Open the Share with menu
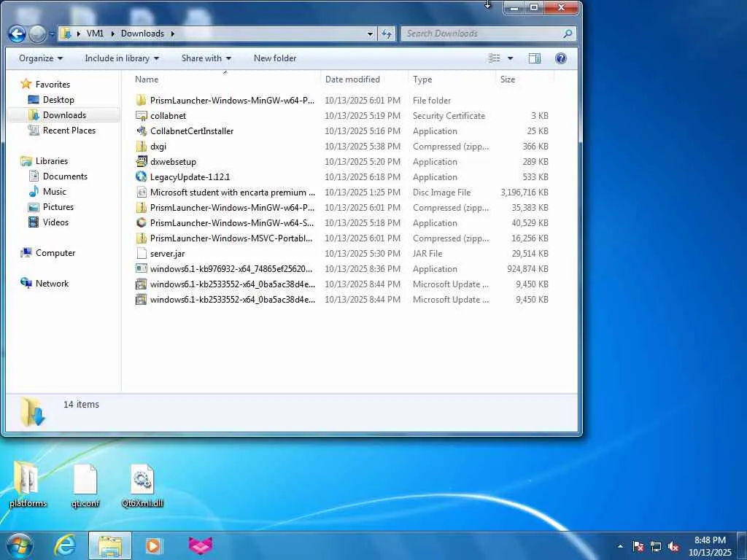This screenshot has height=560, width=747. click(206, 58)
